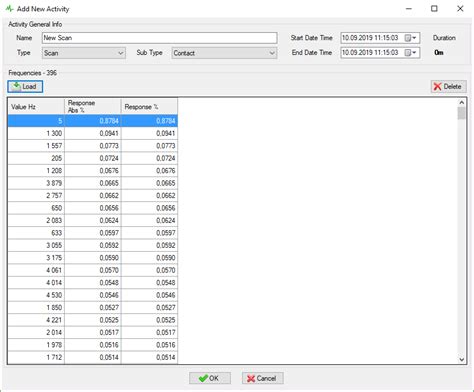Click scrollbar up arrow in frequencies table

(462, 103)
